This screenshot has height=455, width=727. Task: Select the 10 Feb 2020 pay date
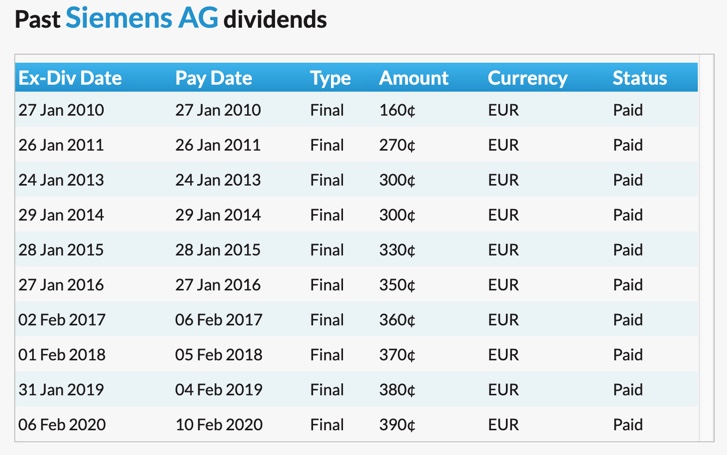coord(219,424)
